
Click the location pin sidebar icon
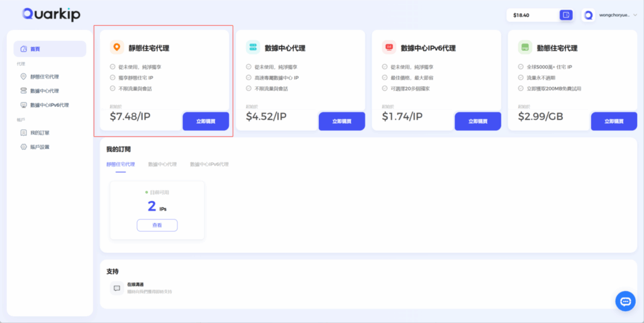[23, 77]
